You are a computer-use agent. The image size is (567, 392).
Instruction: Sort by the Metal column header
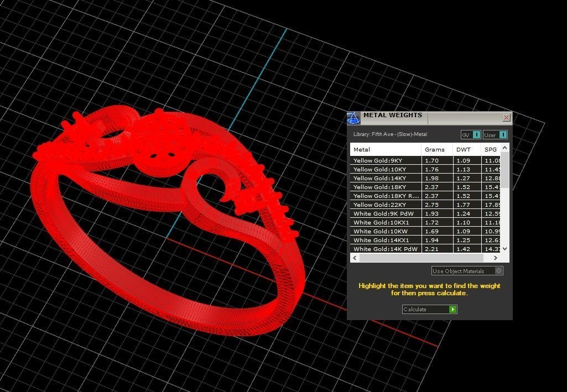[x=386, y=149]
